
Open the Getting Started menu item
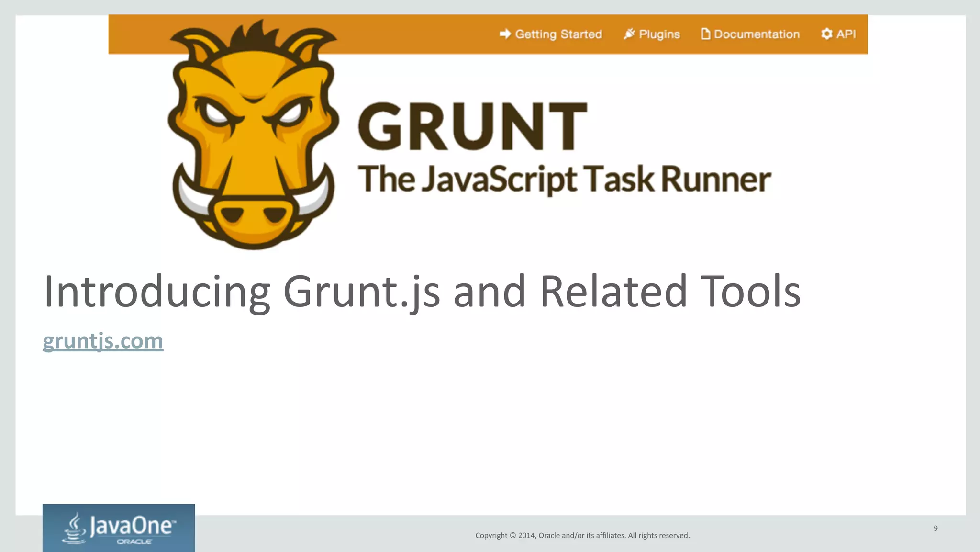[558, 34]
